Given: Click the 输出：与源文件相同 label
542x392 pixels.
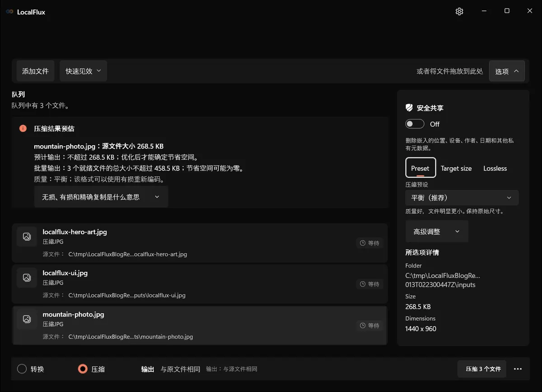Looking at the screenshot, I should 232,369.
